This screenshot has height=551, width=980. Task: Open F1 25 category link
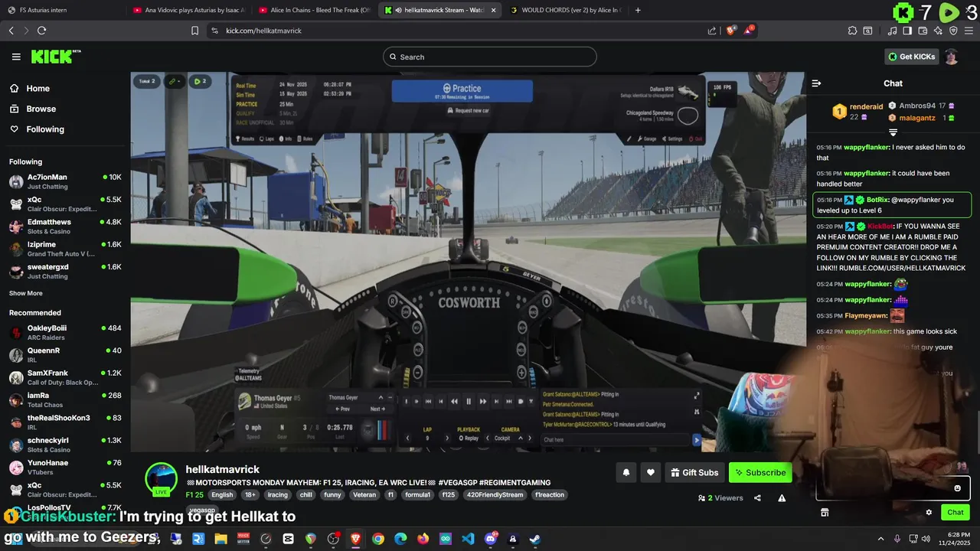(x=194, y=495)
